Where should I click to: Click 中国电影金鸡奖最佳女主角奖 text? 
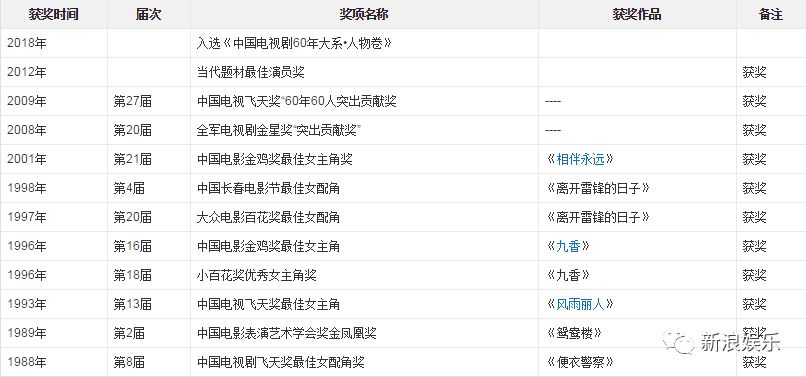(274, 159)
